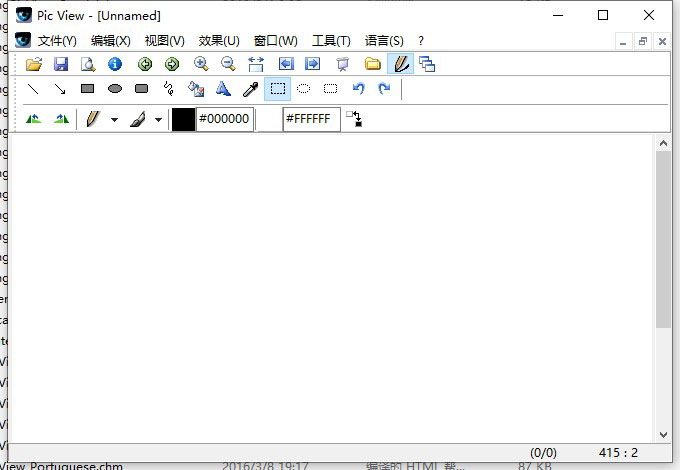
Task: Expand the brush options dropdown arrow
Action: 159,120
